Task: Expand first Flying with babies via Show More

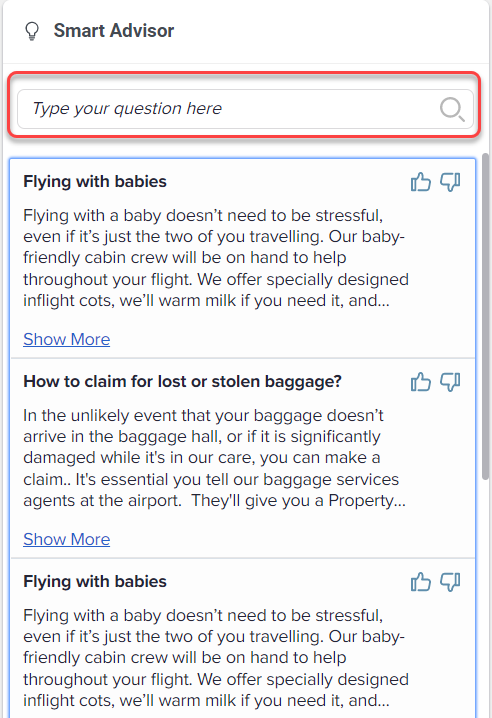Action: pos(67,339)
